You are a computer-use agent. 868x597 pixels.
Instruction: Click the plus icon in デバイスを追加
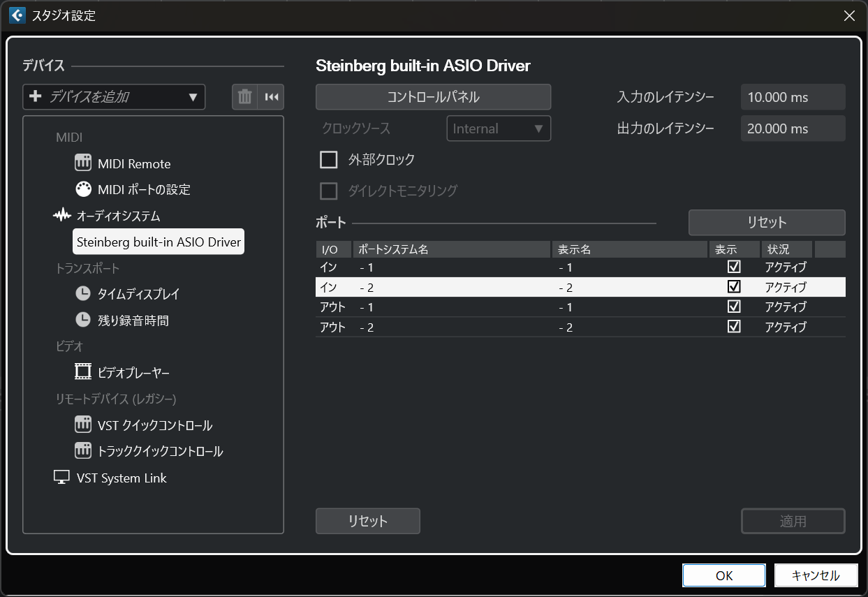(36, 96)
